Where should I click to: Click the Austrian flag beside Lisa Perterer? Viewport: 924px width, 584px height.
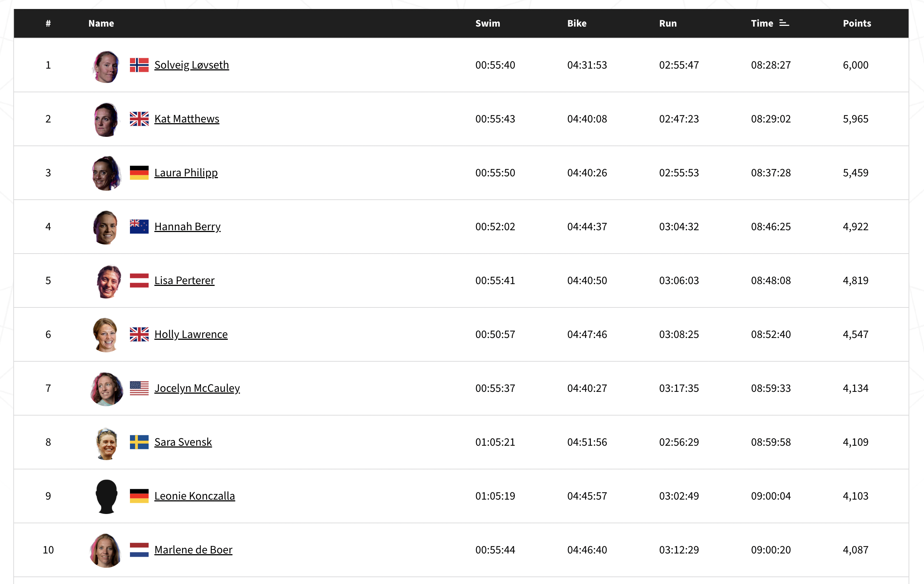tap(139, 280)
